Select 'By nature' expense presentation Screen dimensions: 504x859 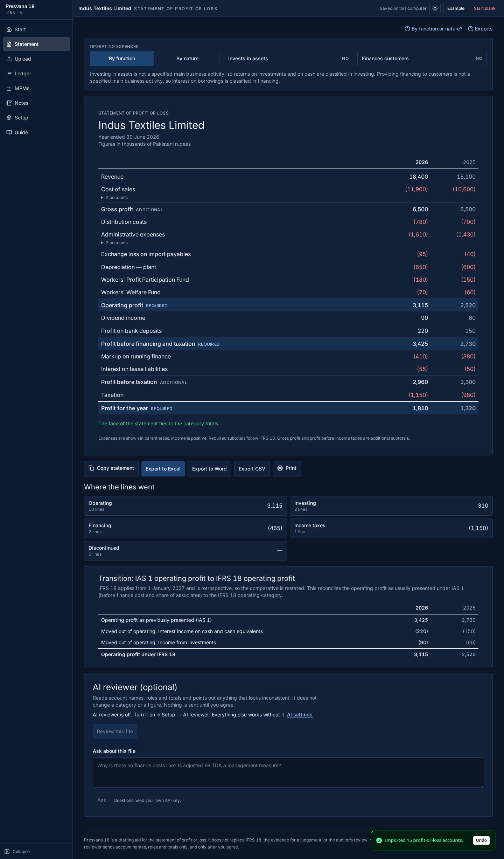coord(187,59)
